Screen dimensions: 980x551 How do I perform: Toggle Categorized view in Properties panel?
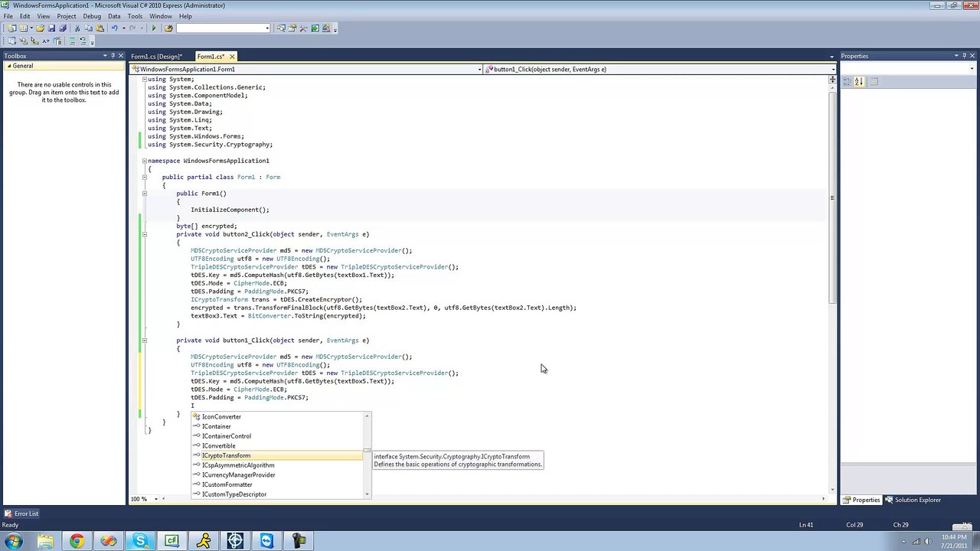click(848, 82)
